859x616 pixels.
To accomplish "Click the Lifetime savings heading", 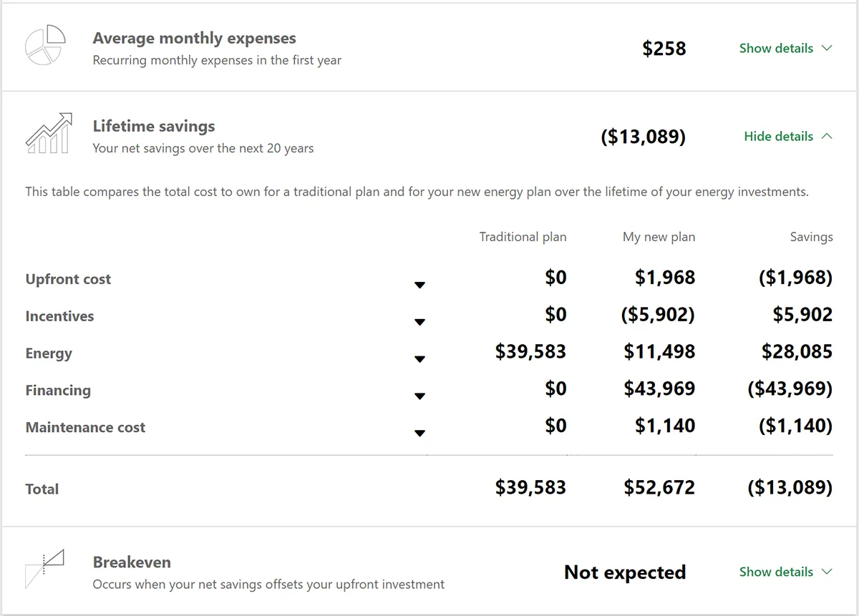I will 154,127.
